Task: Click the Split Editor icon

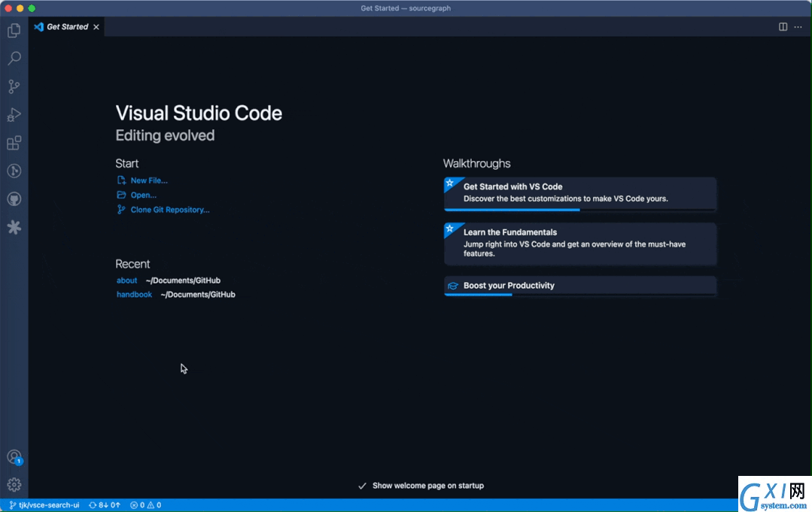Action: [783, 27]
